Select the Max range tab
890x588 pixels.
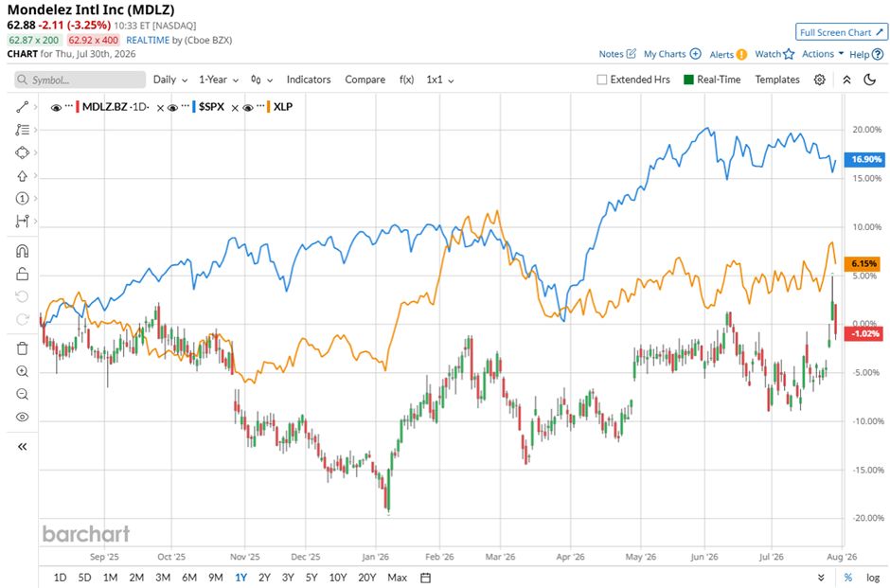pyautogui.click(x=398, y=578)
